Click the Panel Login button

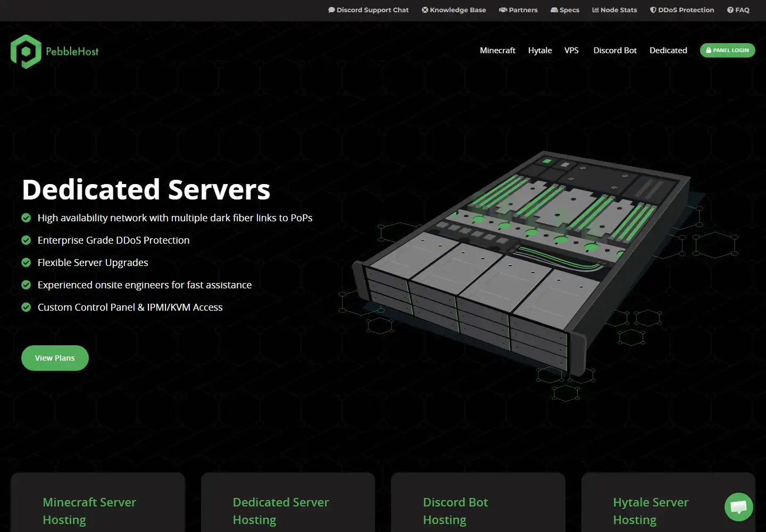tap(728, 51)
